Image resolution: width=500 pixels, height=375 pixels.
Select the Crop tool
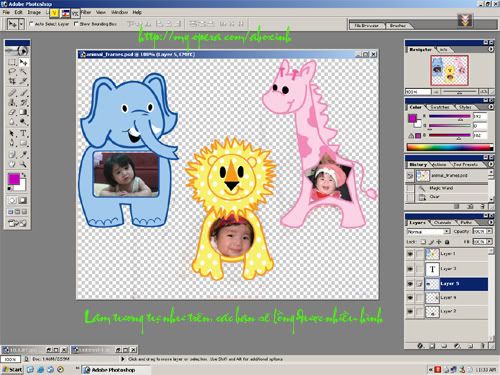coord(12,81)
